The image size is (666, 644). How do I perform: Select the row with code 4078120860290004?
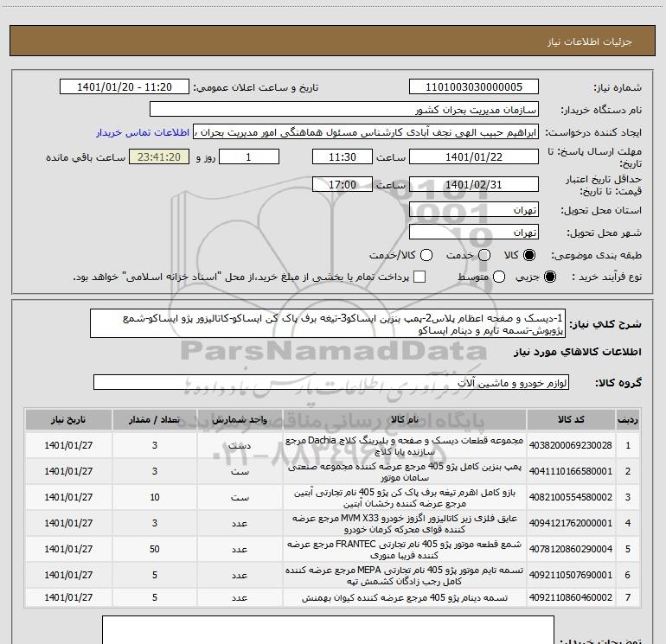(x=332, y=549)
